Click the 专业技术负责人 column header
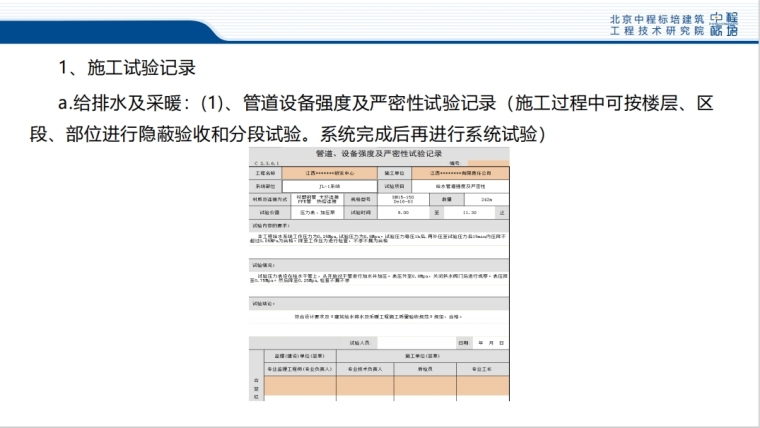 coord(361,367)
